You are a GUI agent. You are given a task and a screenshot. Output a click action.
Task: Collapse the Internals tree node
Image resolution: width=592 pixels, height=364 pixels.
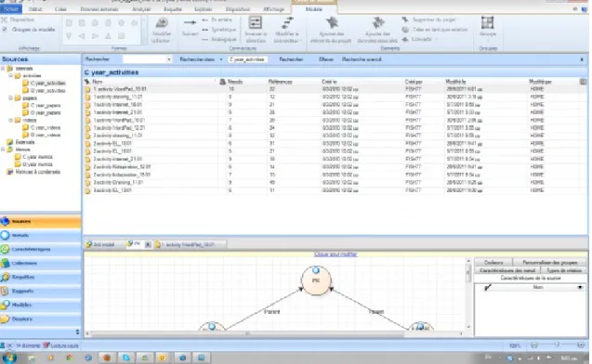tap(3, 69)
